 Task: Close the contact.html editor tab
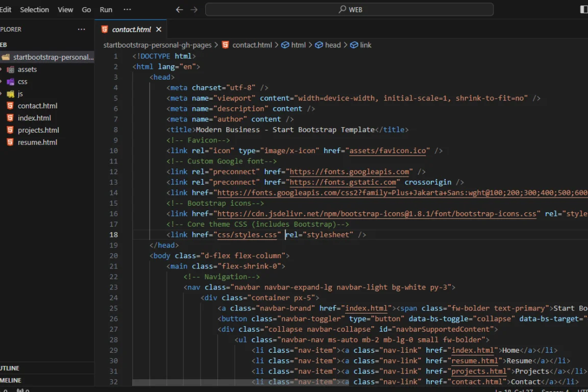(159, 30)
